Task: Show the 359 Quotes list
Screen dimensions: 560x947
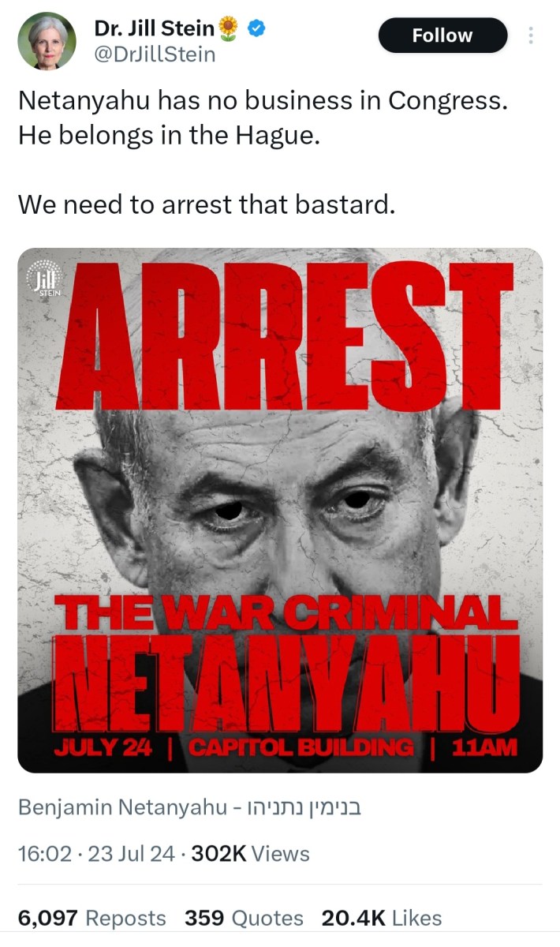Action: (244, 918)
